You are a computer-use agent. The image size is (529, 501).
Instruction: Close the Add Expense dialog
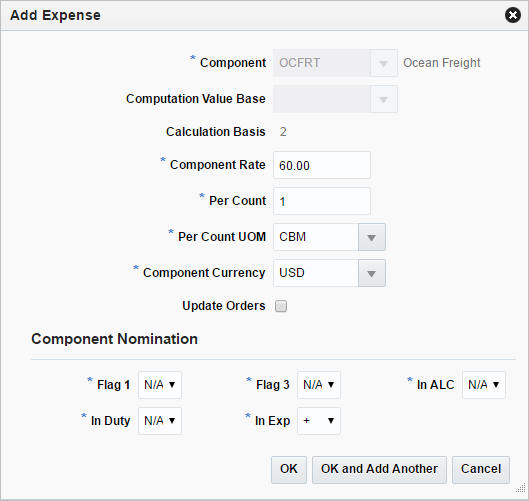click(x=512, y=16)
